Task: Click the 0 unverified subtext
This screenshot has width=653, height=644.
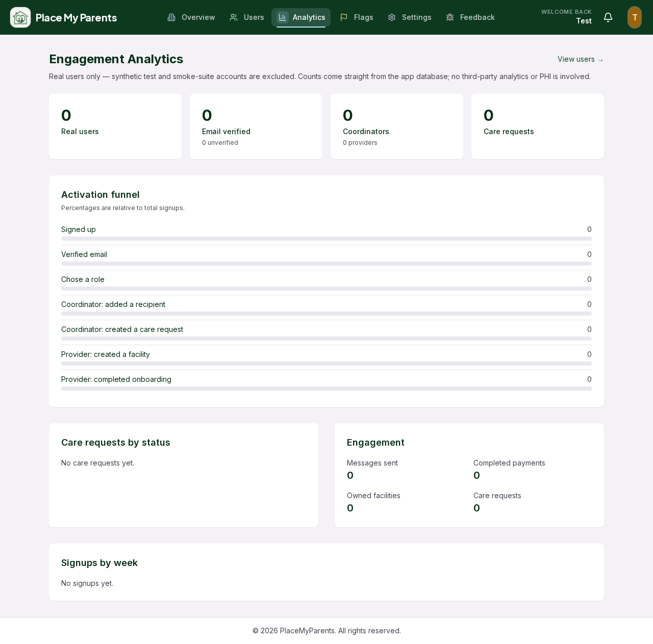Action: tap(220, 143)
